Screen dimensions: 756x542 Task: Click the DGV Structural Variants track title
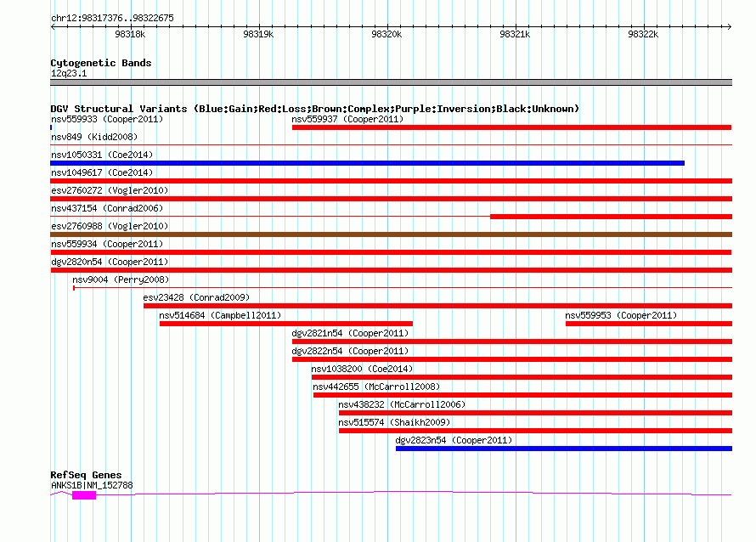point(314,109)
